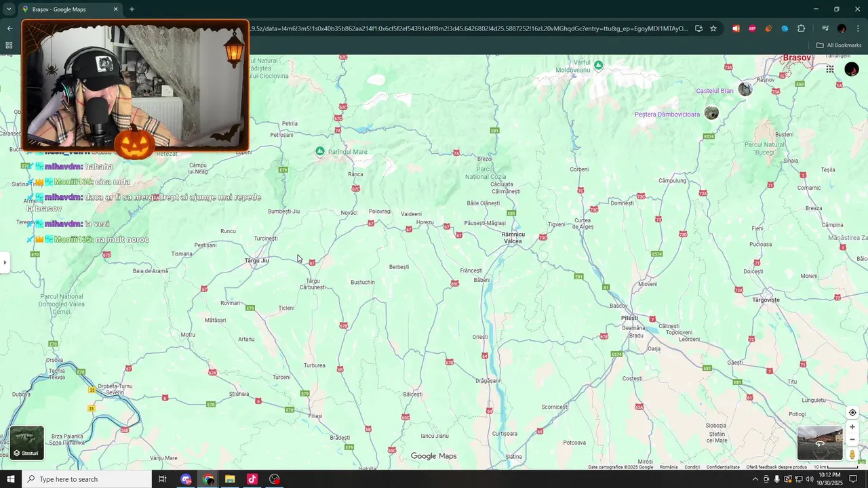Click the address bar URL field

(x=468, y=28)
